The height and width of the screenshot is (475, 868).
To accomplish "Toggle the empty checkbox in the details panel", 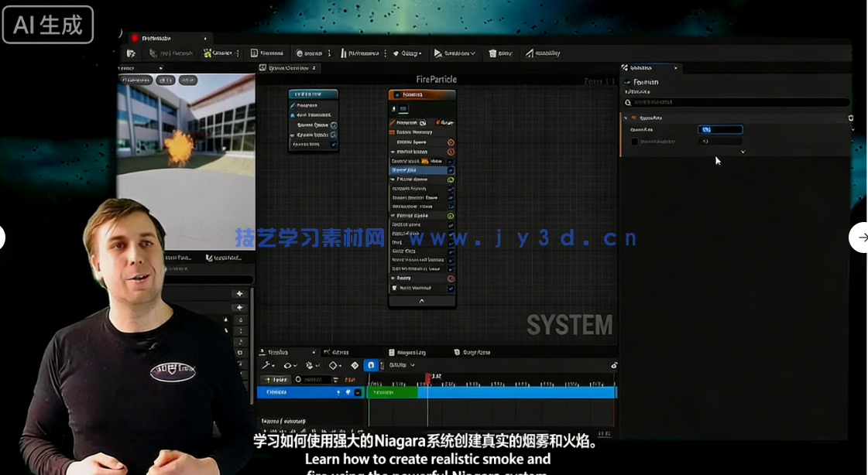I will pyautogui.click(x=634, y=142).
